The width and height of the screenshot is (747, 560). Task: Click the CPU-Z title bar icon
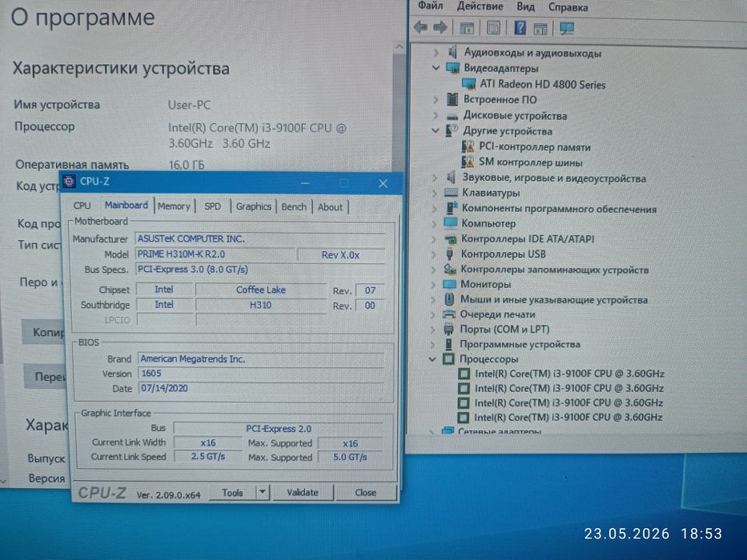click(70, 182)
